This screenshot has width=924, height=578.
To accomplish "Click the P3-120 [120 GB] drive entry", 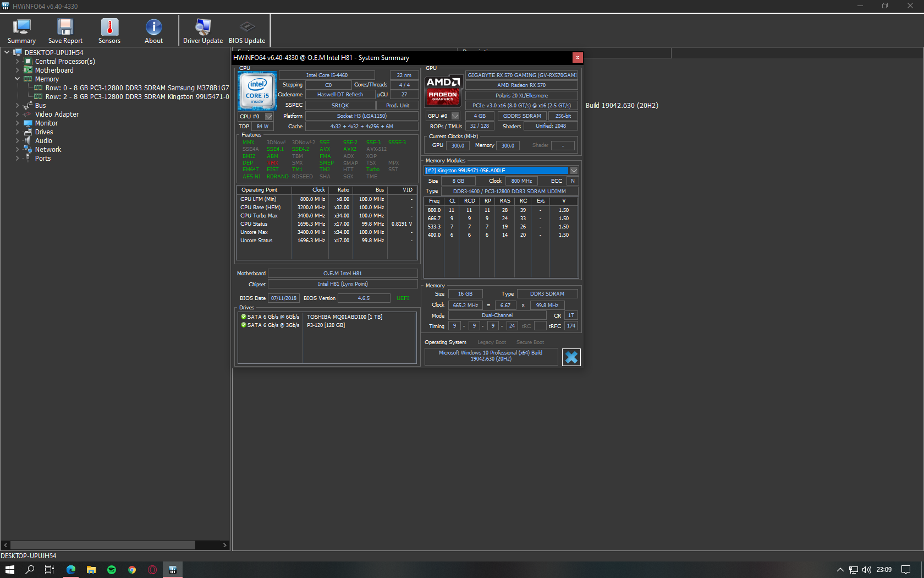I will (326, 325).
